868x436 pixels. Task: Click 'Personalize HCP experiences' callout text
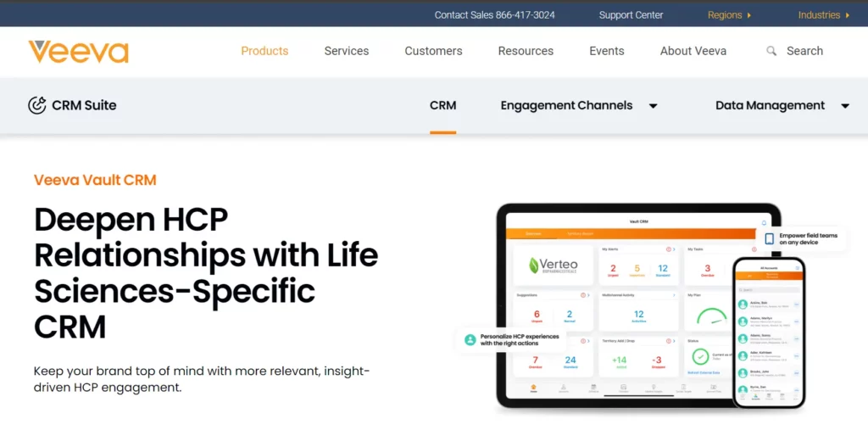pos(520,339)
